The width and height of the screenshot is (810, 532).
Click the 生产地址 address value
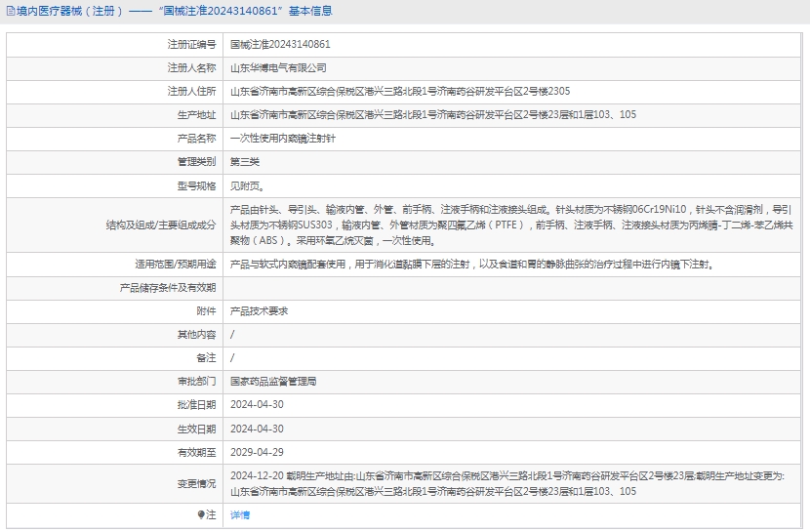coord(432,115)
